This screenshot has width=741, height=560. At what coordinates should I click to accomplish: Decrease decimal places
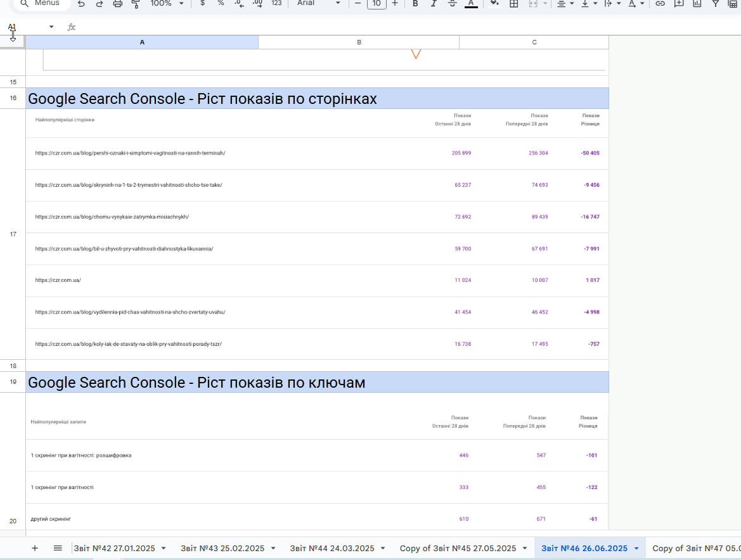239,3
